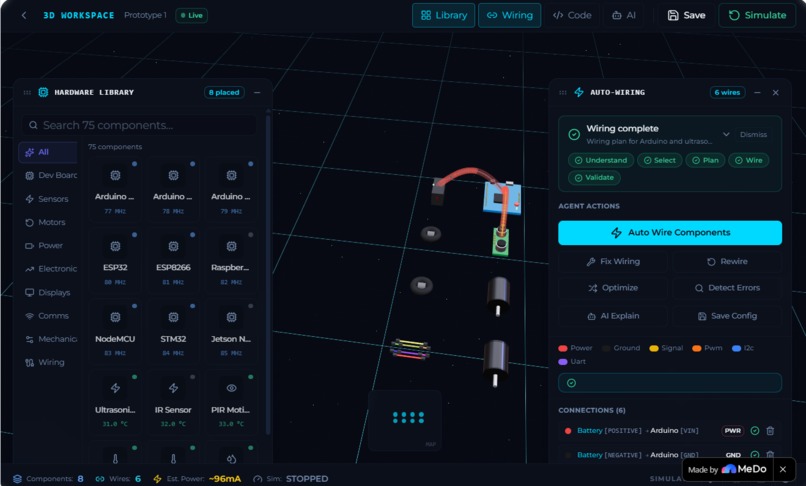Add the Arduino 79 MHz component

231,190
